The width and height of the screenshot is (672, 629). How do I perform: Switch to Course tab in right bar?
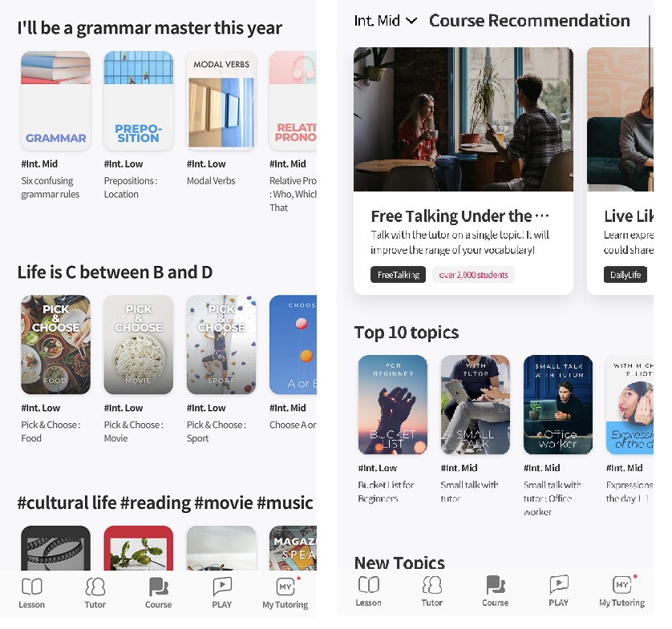tap(495, 591)
